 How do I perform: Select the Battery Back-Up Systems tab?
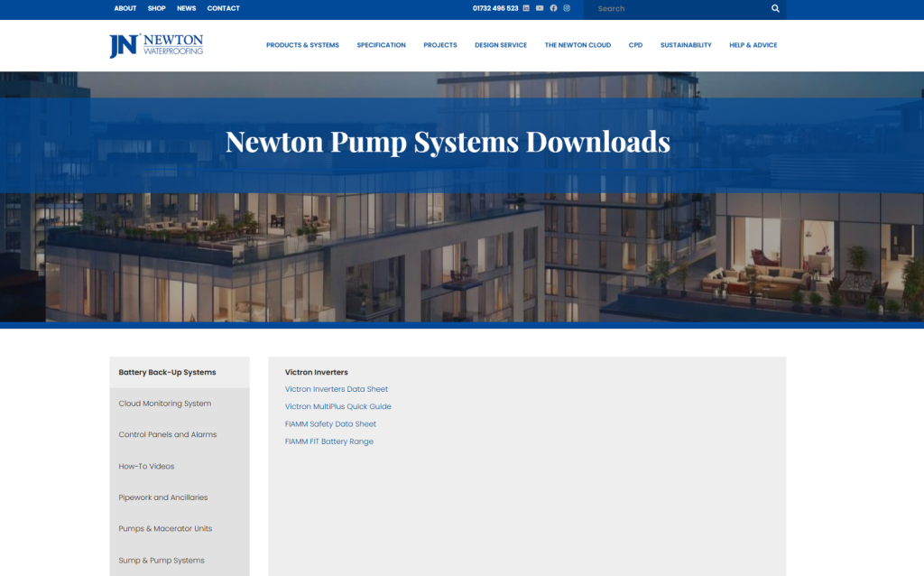180,372
